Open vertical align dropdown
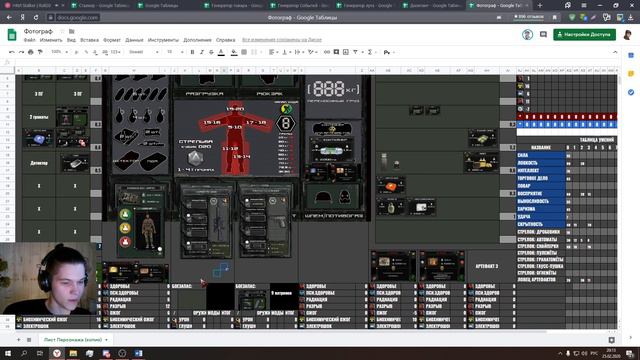The width and height of the screenshot is (640, 360). 286,52
